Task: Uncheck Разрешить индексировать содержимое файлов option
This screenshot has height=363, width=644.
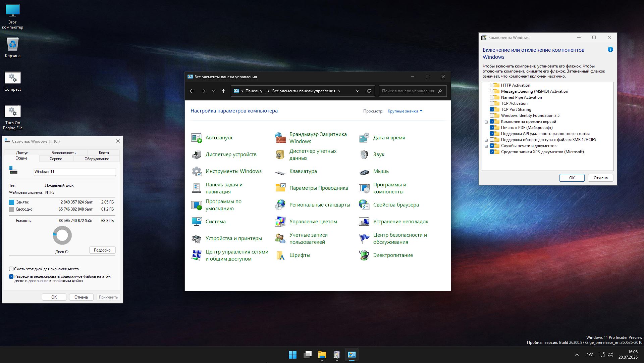Action: (x=11, y=277)
